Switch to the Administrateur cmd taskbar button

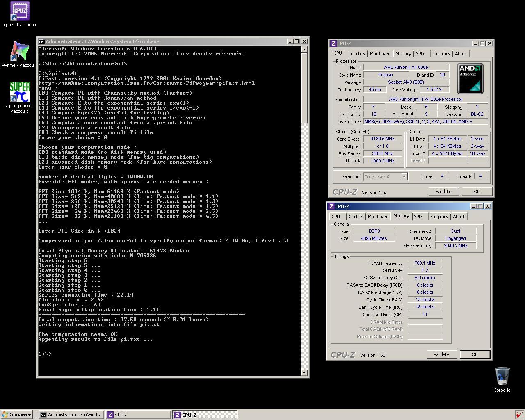pyautogui.click(x=71, y=415)
